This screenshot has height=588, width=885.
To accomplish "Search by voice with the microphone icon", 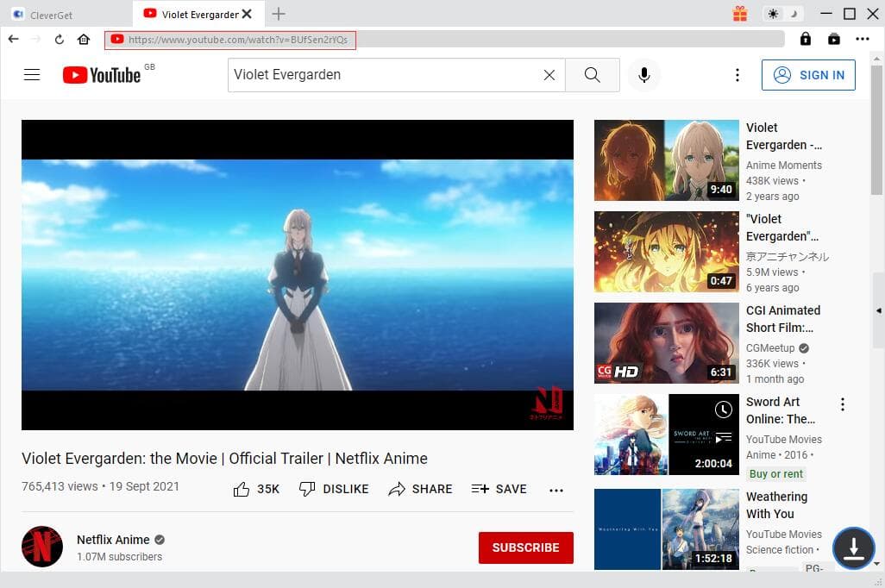I will tap(643, 75).
